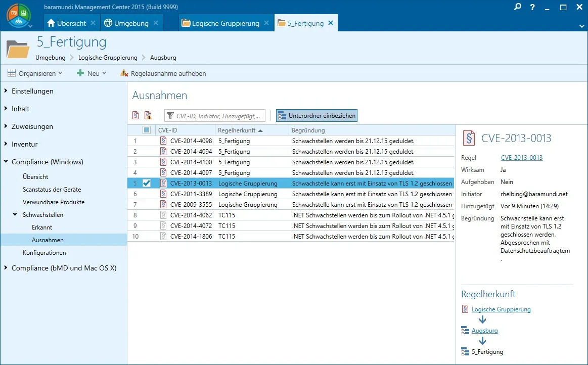Open the tab overflow chevron at far right

pos(581,26)
